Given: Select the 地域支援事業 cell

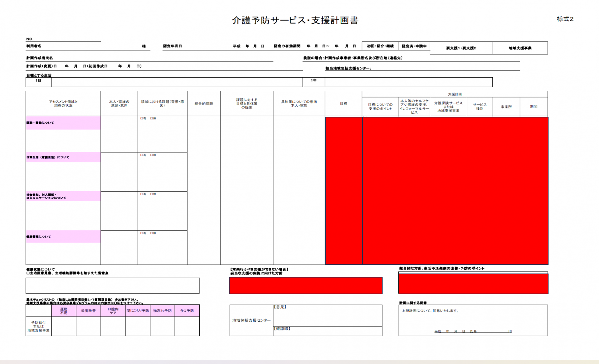Looking at the screenshot, I should 520,48.
